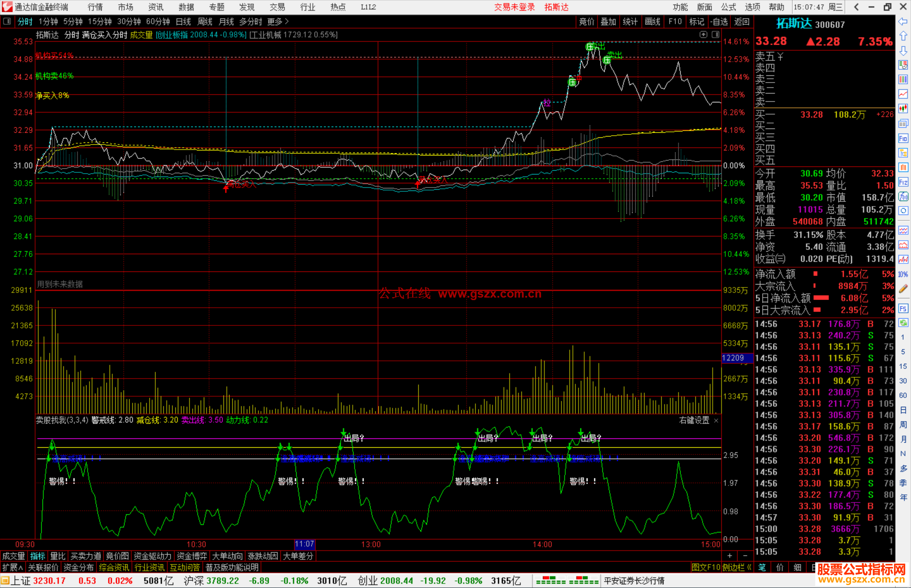
Task: Open the colored grid table icon in the sidebar
Action: click(903, 80)
